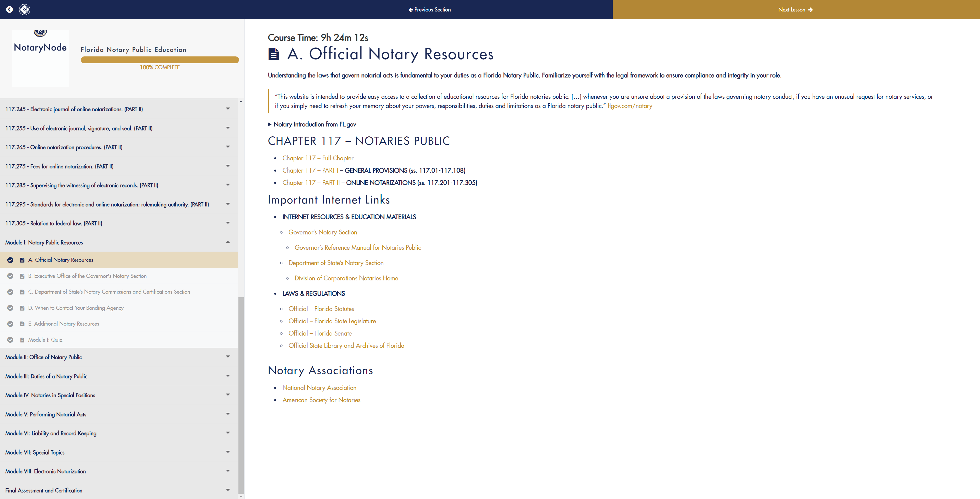Collapse the Module I: Notary Public Resources section
The height and width of the screenshot is (499, 980).
228,242
